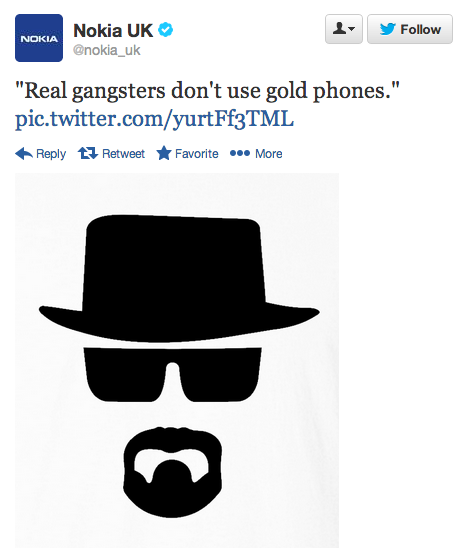Click the Favorite text label
This screenshot has height=559, width=462.
[197, 154]
